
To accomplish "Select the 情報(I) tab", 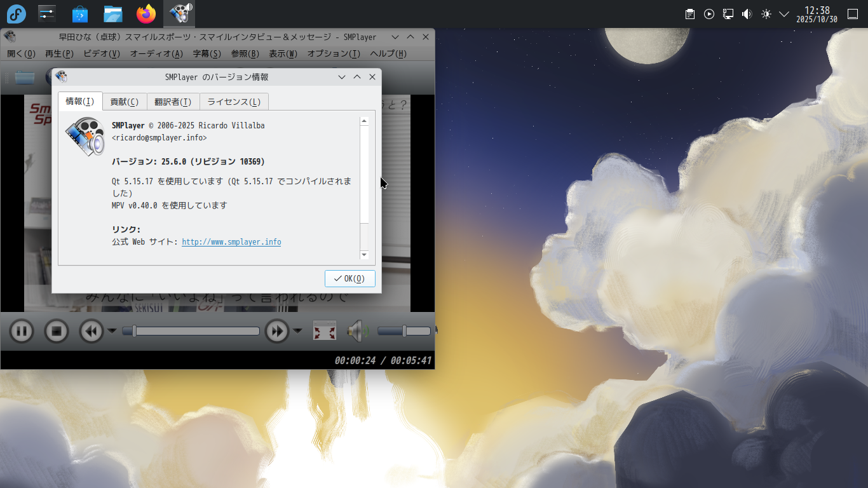I will [x=80, y=102].
